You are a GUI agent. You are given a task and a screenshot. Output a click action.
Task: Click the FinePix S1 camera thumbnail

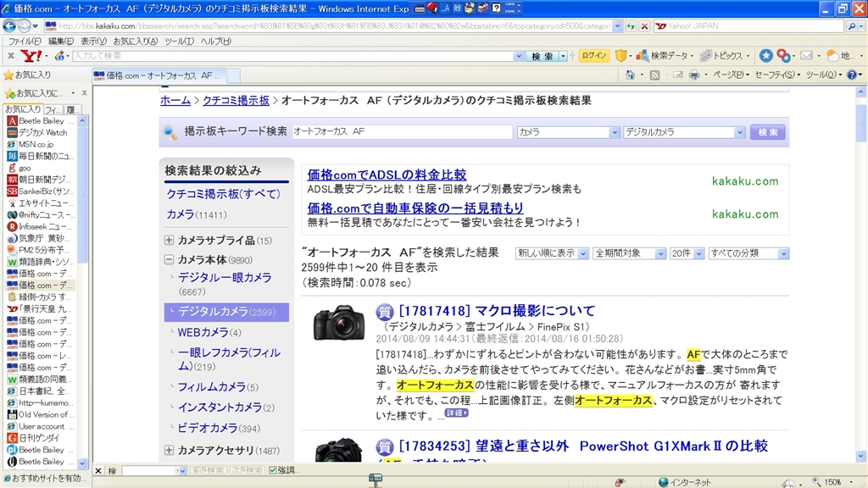point(339,323)
